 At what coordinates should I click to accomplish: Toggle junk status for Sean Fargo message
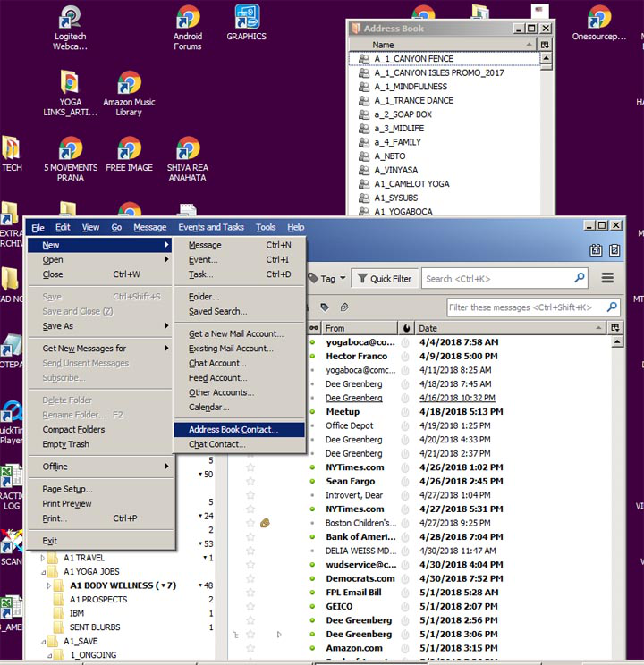coord(405,481)
